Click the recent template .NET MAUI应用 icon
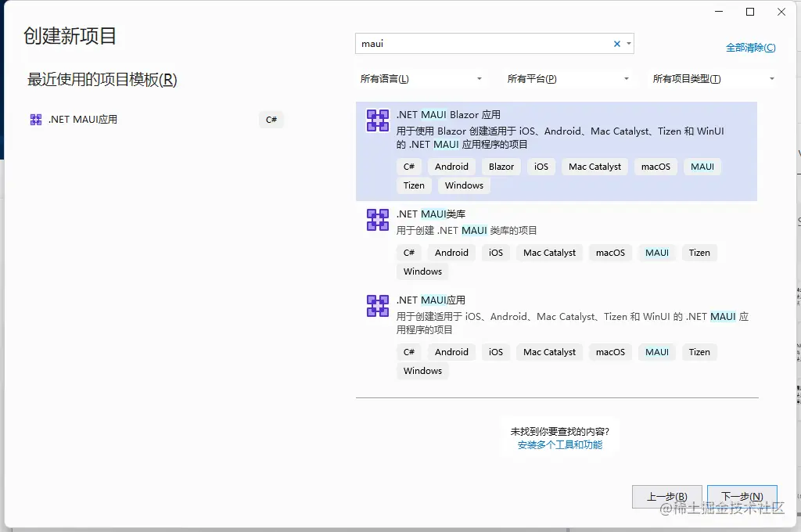The height and width of the screenshot is (532, 801). tap(36, 120)
